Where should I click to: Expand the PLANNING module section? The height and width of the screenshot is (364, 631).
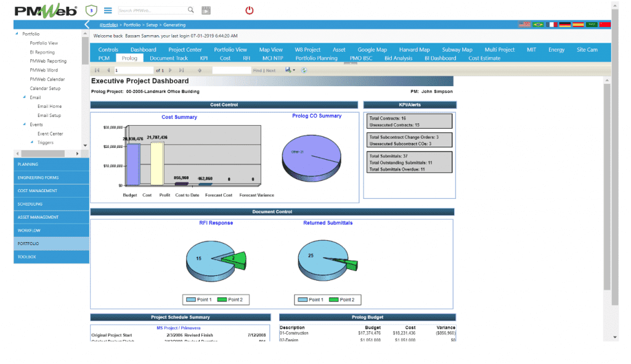click(x=52, y=164)
